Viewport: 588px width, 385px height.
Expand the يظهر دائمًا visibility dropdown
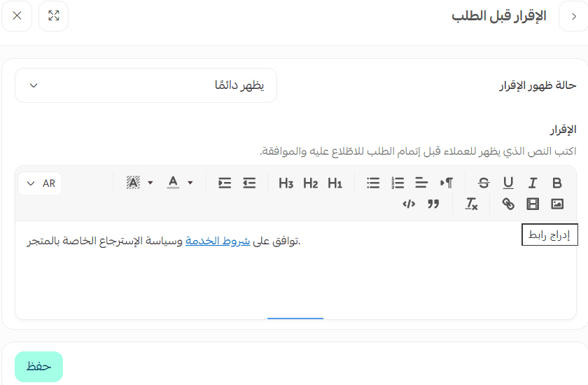click(146, 85)
